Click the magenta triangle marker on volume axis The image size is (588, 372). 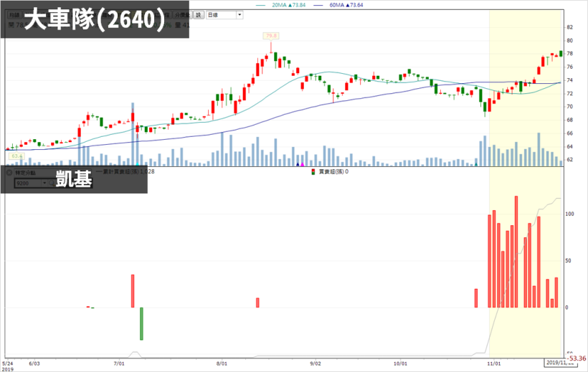pyautogui.click(x=303, y=164)
